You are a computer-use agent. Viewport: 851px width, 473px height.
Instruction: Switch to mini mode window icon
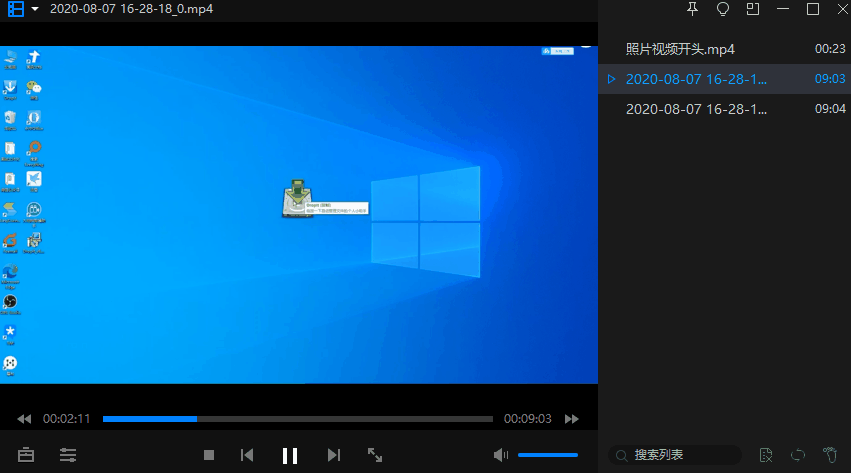click(x=753, y=9)
